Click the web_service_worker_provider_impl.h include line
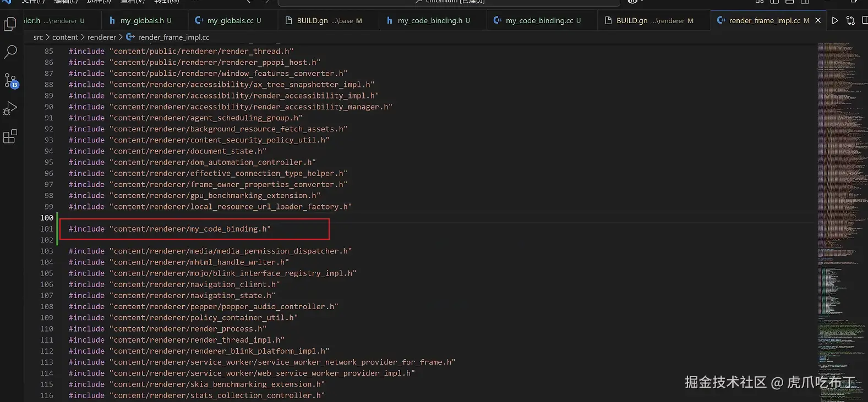This screenshot has height=402, width=868. point(242,373)
